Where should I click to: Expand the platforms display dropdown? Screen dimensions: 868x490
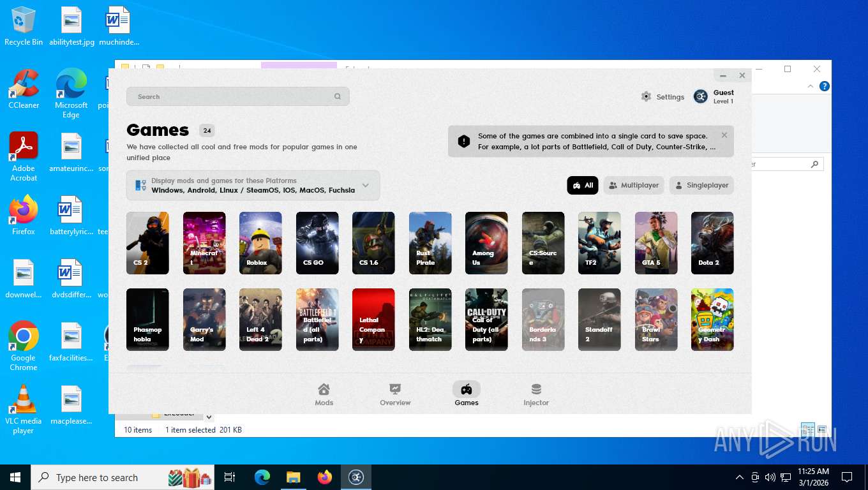[253, 186]
